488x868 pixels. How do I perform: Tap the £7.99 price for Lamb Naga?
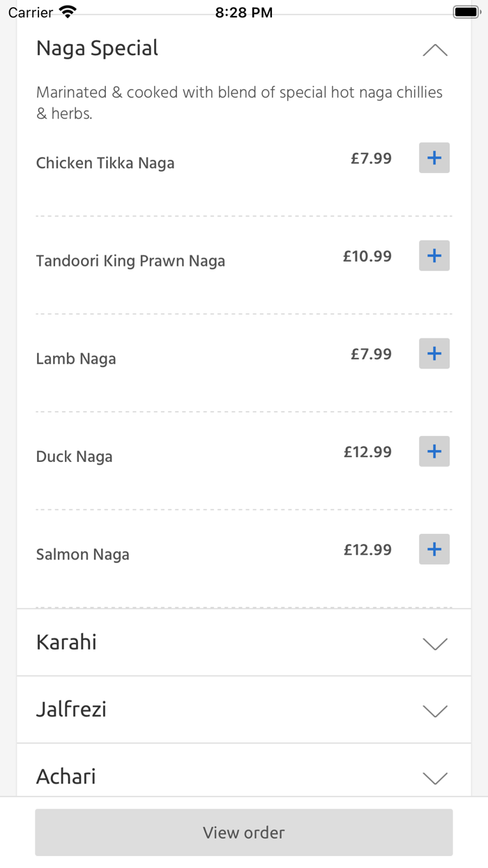pos(371,354)
